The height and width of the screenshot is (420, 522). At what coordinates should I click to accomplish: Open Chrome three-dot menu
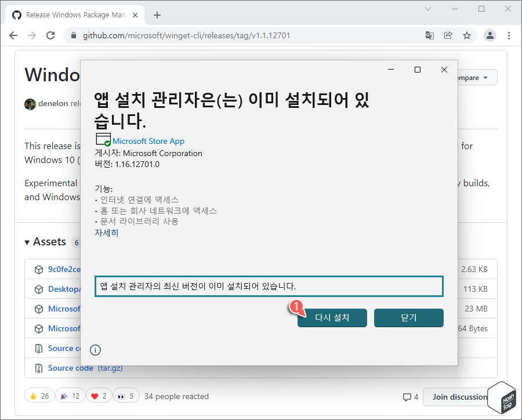[x=509, y=35]
